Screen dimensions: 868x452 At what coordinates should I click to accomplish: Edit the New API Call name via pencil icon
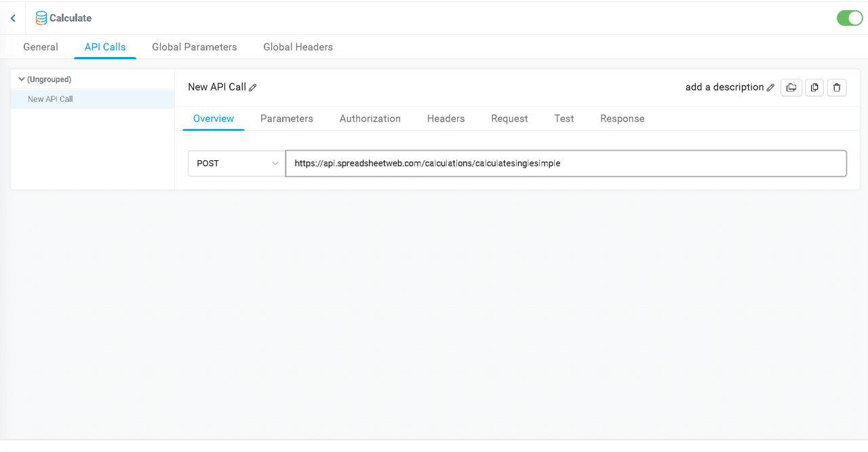(253, 88)
